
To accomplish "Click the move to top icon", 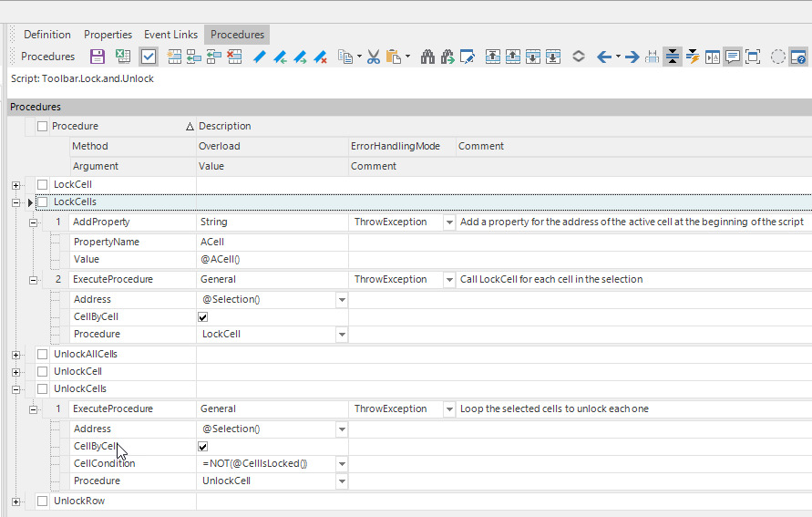I will pyautogui.click(x=492, y=57).
